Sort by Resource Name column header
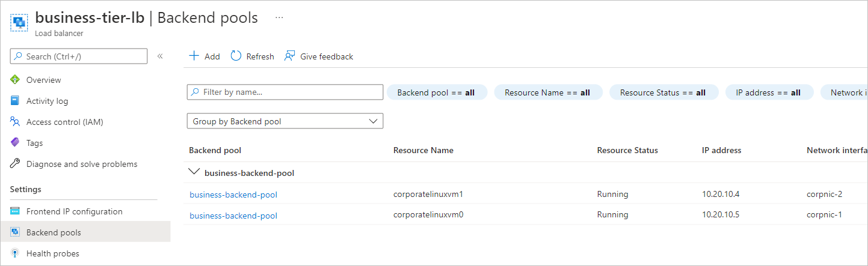The height and width of the screenshot is (266, 868). 423,150
